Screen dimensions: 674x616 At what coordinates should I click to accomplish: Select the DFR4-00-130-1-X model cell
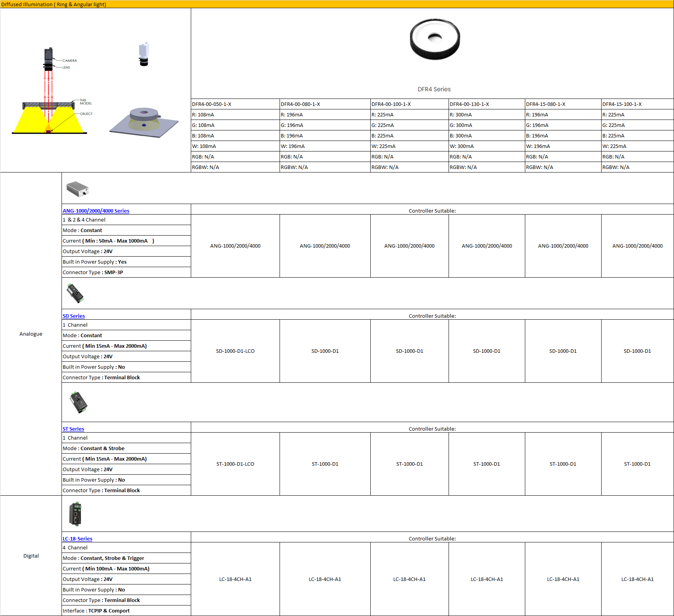[x=487, y=104]
